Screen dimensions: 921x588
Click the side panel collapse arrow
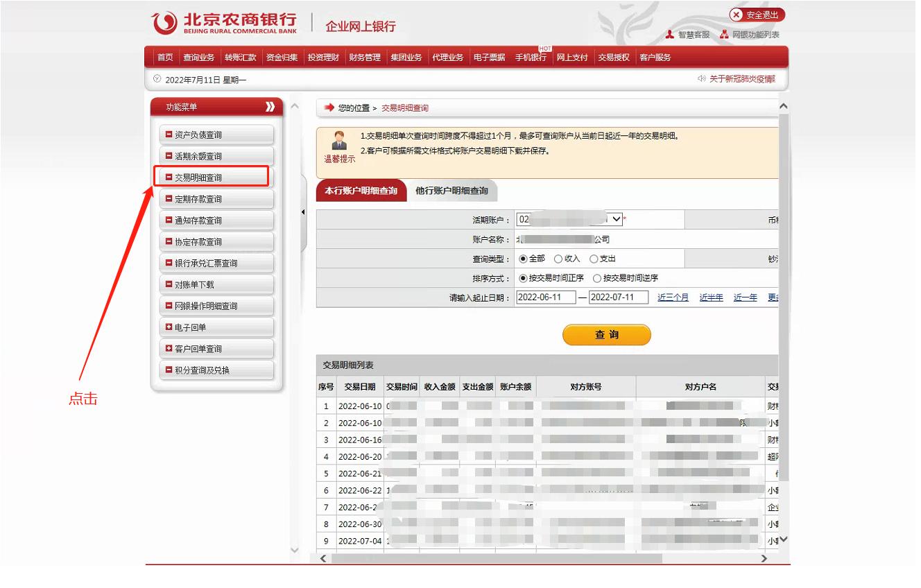[303, 211]
